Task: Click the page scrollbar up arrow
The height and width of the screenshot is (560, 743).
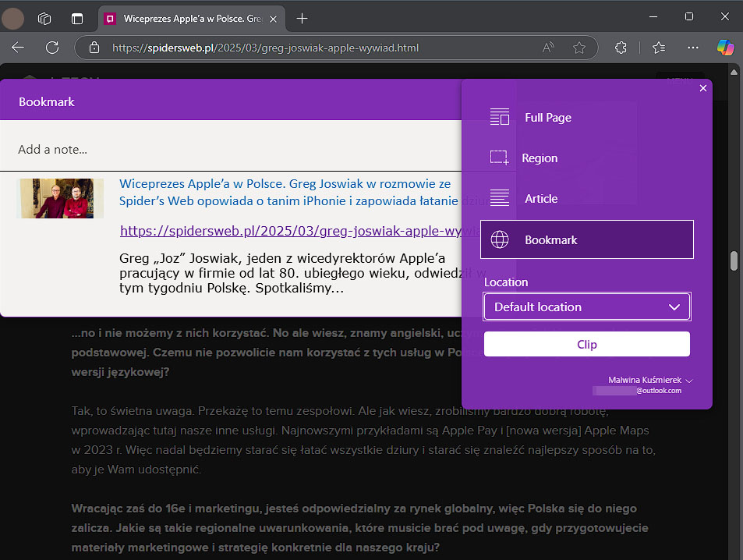Action: pyautogui.click(x=734, y=73)
